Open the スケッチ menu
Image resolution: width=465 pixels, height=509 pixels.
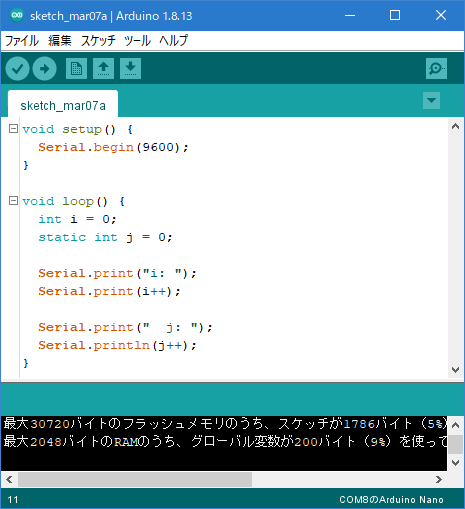tap(98, 41)
